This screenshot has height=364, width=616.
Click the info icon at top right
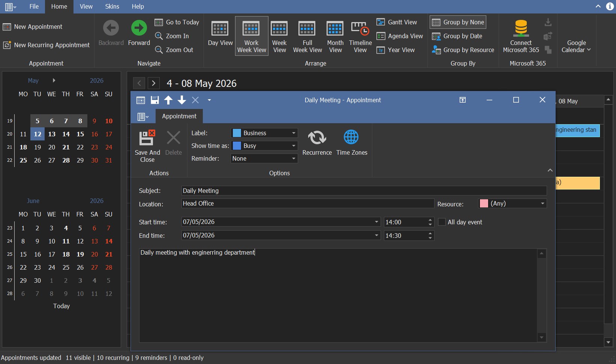(610, 6)
